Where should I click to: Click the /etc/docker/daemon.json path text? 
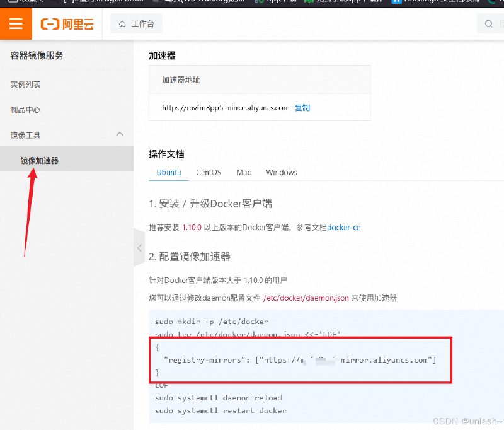click(x=306, y=298)
